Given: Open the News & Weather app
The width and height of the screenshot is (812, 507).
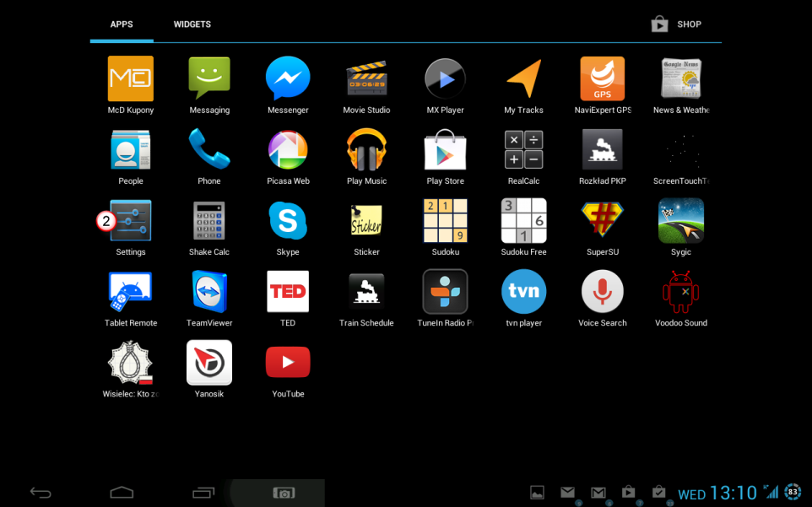Looking at the screenshot, I should tap(681, 78).
